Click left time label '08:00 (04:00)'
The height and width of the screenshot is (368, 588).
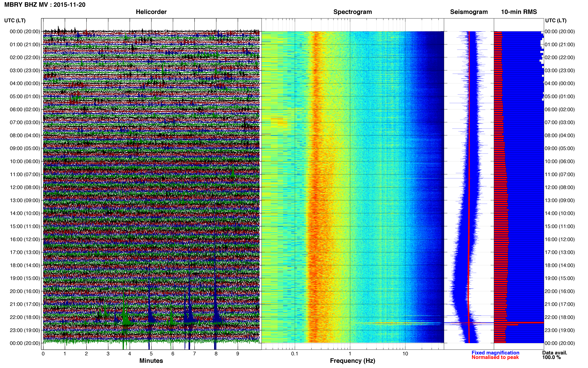coord(25,135)
